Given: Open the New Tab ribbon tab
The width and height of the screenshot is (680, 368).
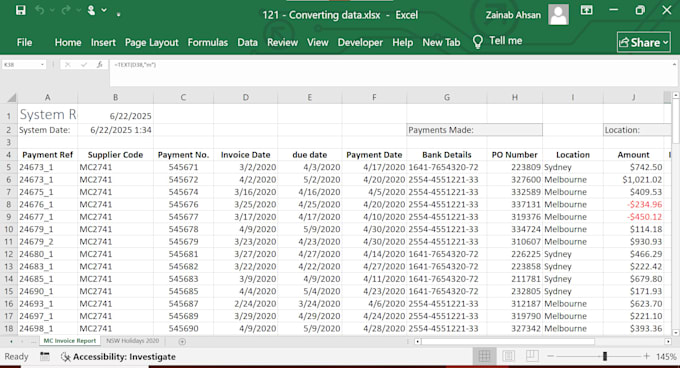Looking at the screenshot, I should (441, 42).
